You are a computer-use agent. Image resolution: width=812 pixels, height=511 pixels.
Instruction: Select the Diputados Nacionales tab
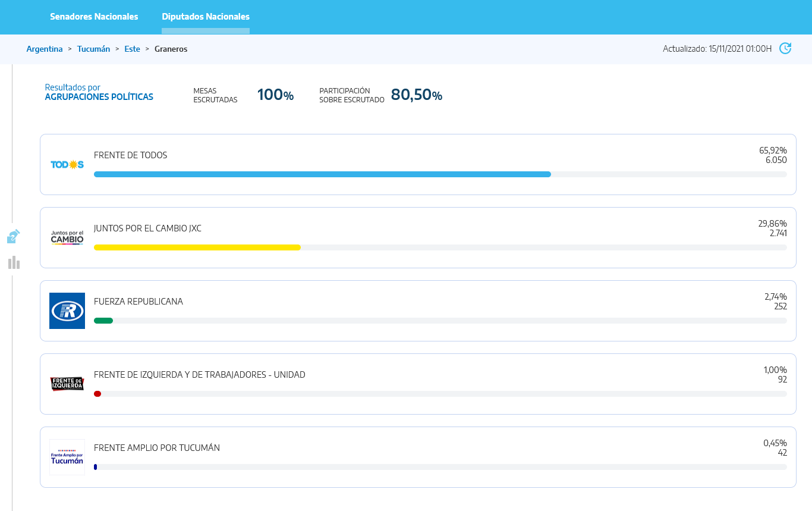[206, 17]
